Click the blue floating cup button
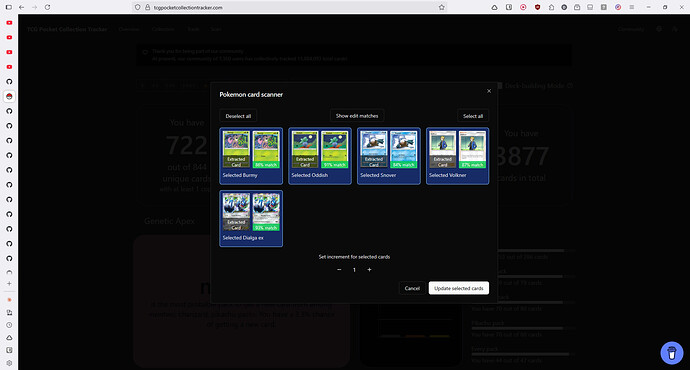 click(672, 353)
